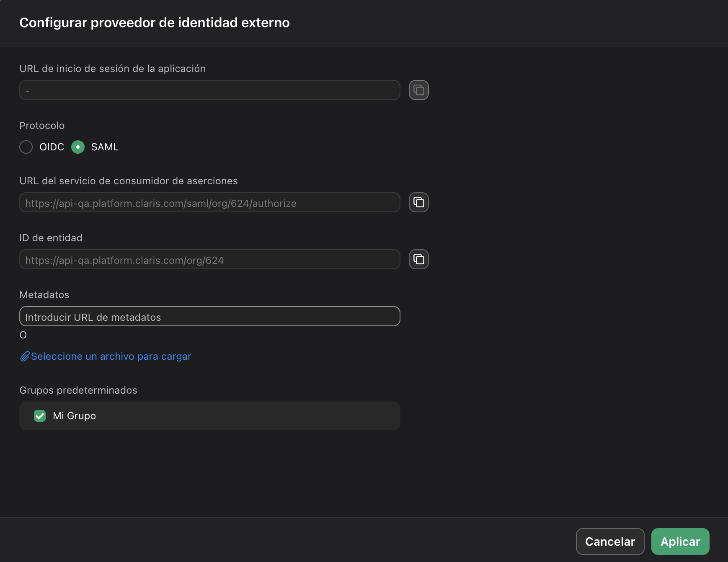Click the Grupos predeterminados heading

coord(78,390)
